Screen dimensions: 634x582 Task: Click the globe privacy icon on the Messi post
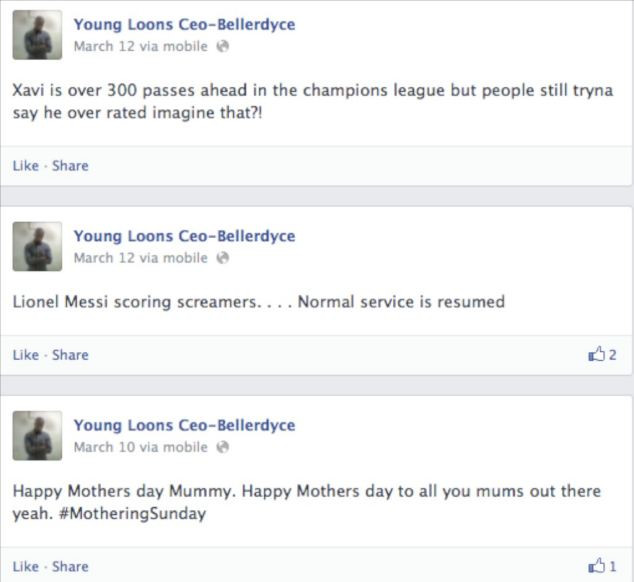point(222,258)
